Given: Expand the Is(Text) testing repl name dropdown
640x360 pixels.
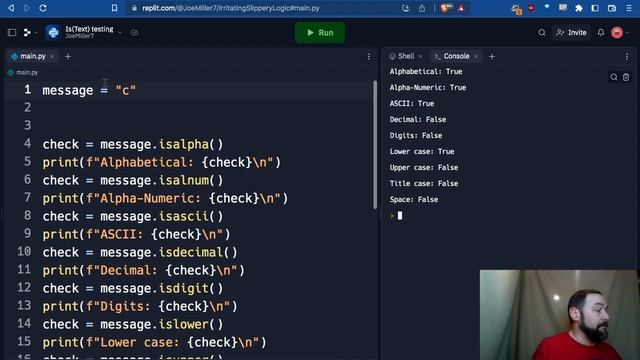Looking at the screenshot, I should [120, 33].
